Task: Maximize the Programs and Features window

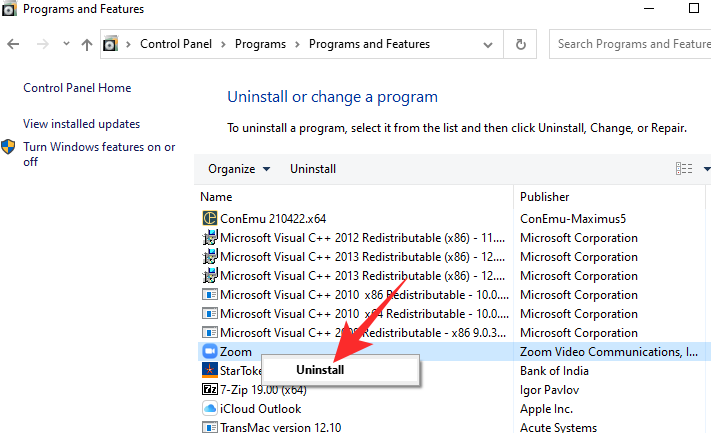Action: point(693,8)
